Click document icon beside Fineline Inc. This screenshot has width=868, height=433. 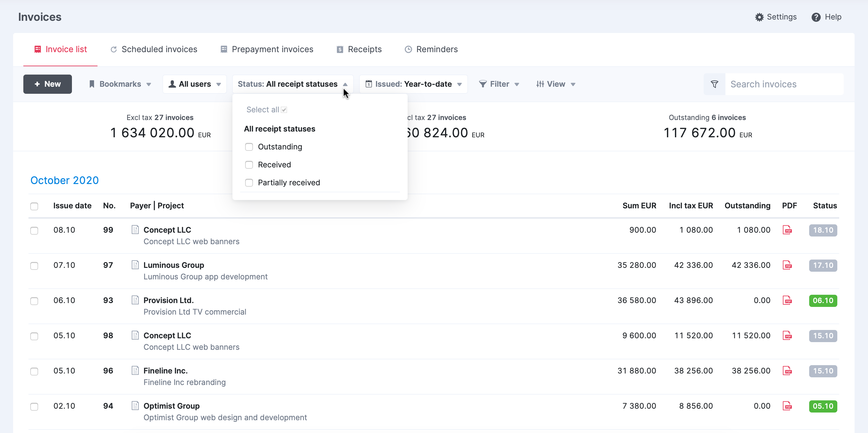point(135,370)
